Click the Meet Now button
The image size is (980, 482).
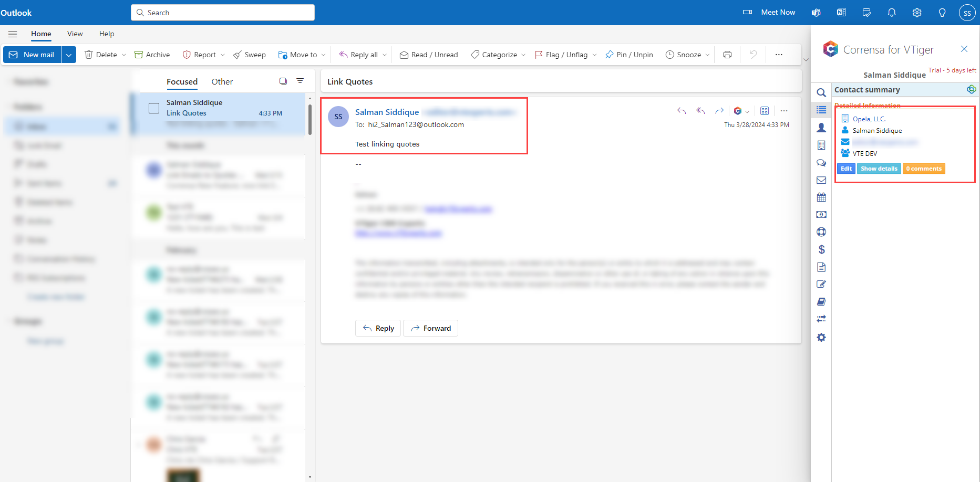(769, 13)
